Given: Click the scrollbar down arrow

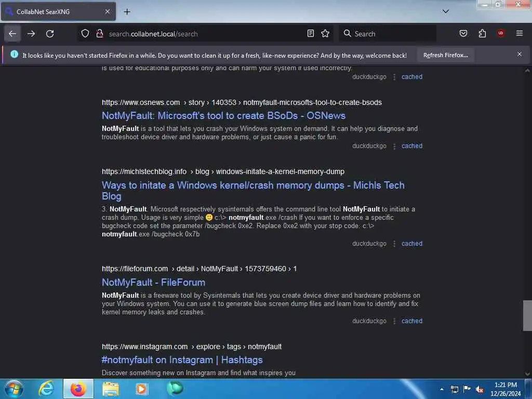Looking at the screenshot, I should coord(527,374).
